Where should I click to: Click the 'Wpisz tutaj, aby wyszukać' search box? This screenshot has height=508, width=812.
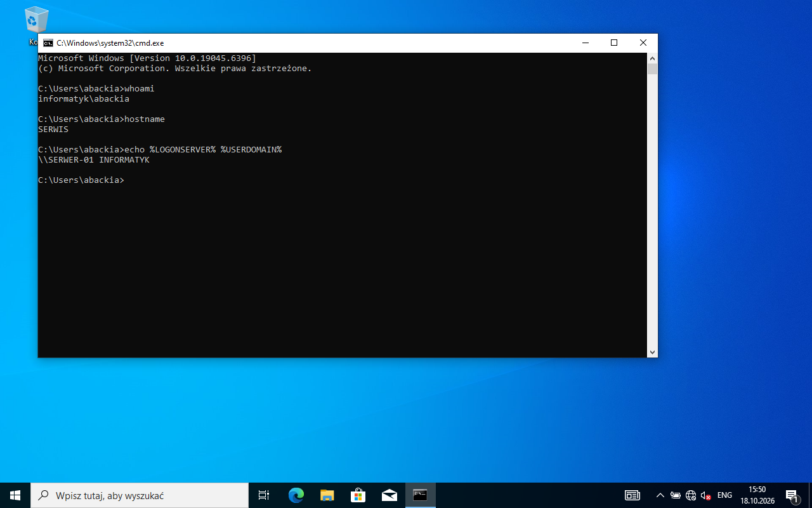click(140, 495)
